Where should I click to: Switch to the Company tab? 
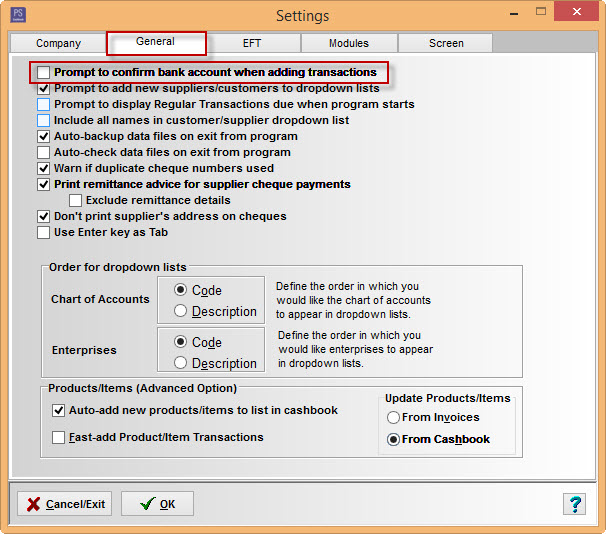click(58, 43)
